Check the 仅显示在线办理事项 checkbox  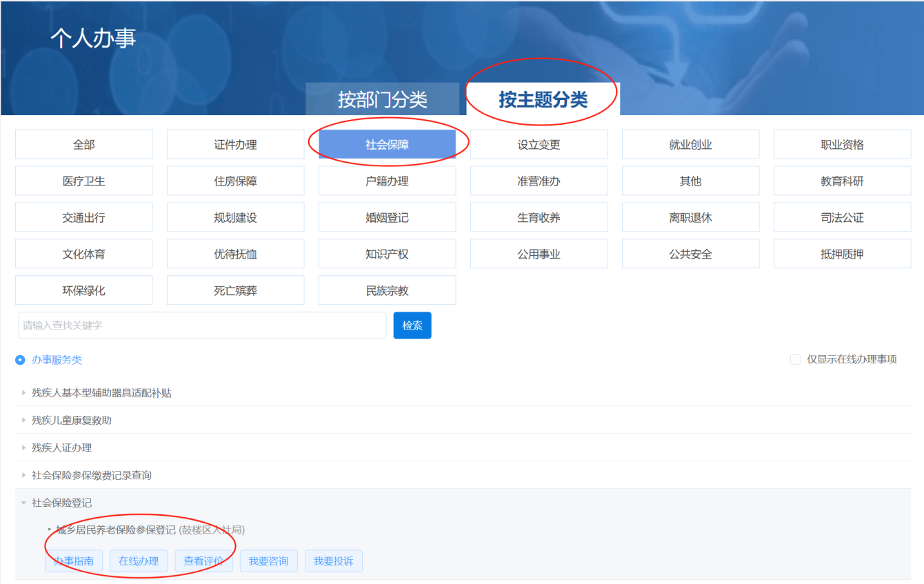pos(795,359)
